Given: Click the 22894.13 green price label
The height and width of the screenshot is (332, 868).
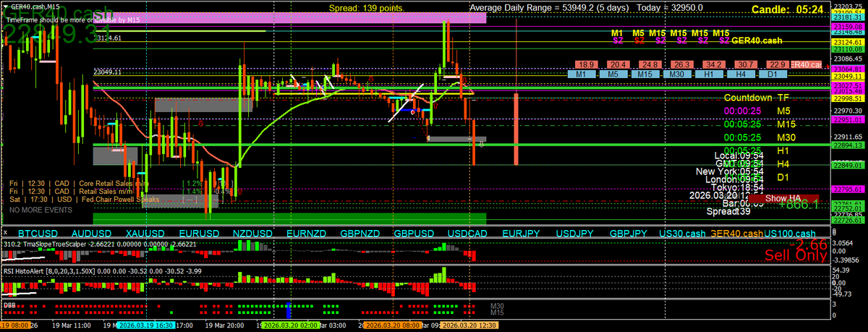Looking at the screenshot, I should (847, 145).
